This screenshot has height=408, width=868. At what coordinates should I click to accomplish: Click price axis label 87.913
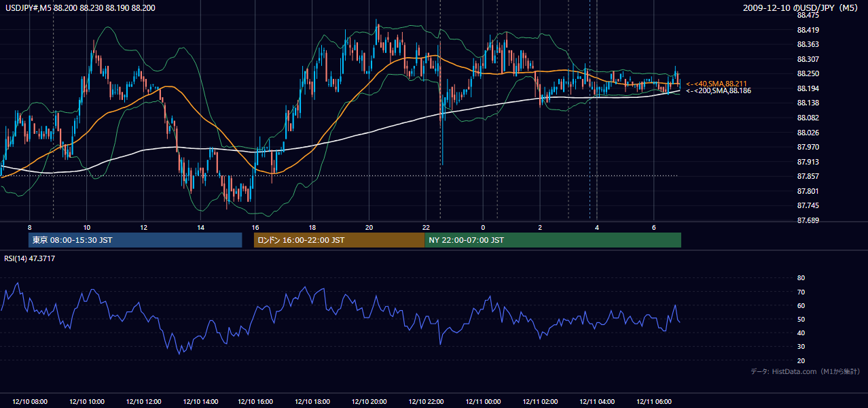click(808, 162)
